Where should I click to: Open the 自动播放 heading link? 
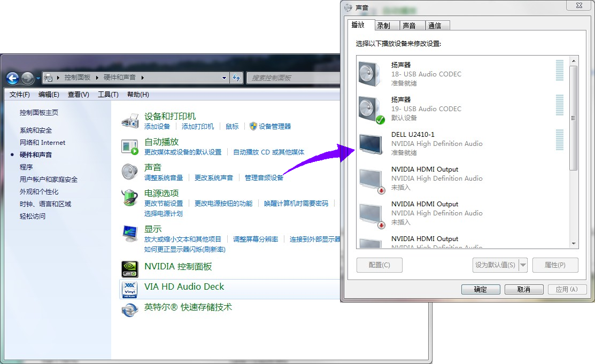[x=161, y=142]
